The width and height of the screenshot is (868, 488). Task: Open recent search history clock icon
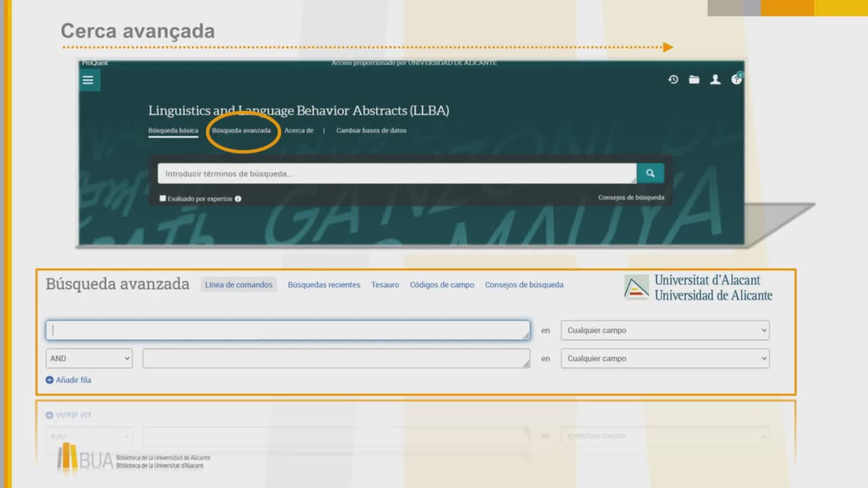click(673, 80)
